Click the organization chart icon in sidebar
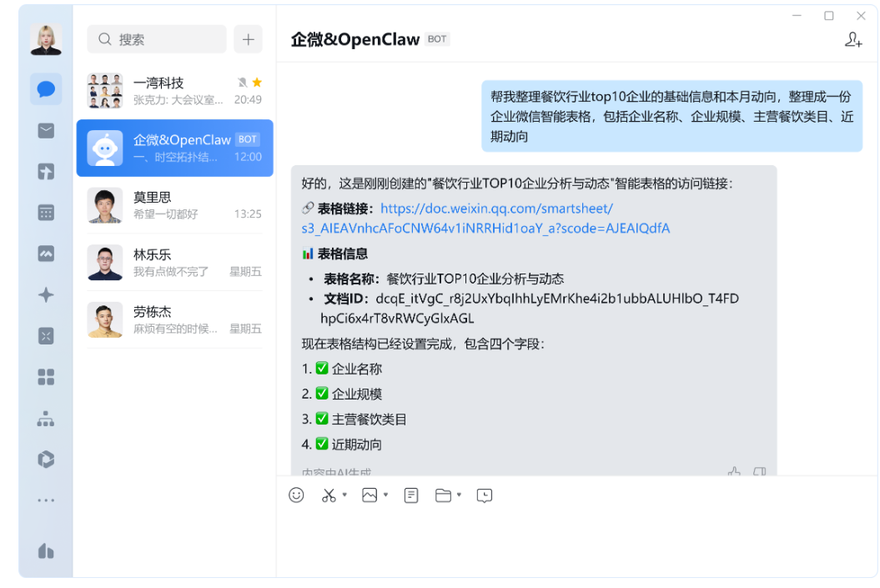 point(45,418)
